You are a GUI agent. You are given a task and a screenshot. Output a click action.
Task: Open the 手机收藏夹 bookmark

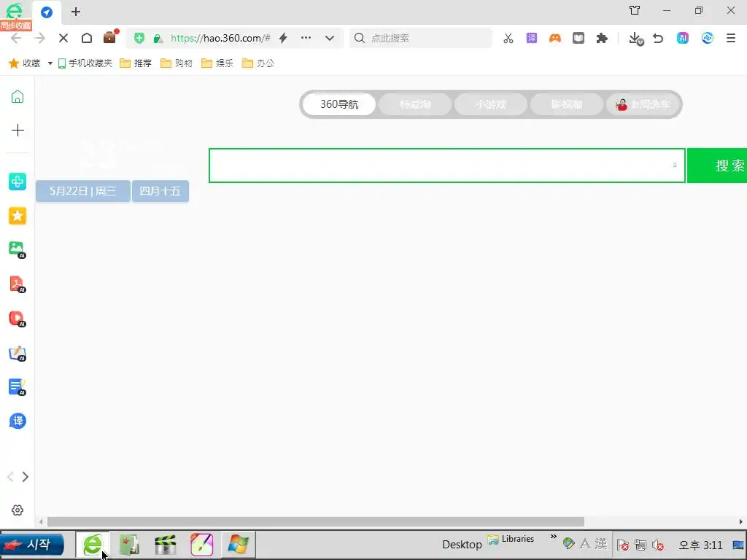click(x=85, y=63)
